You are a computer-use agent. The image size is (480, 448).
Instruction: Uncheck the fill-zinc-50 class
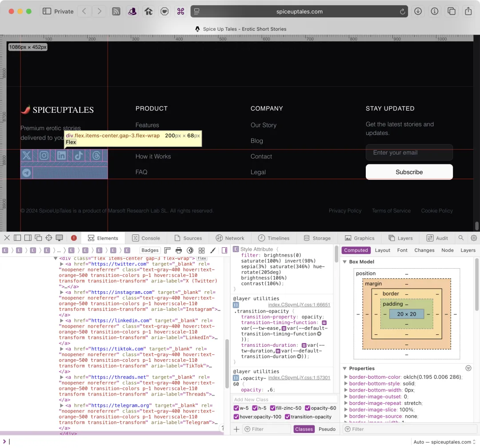coord(273,408)
